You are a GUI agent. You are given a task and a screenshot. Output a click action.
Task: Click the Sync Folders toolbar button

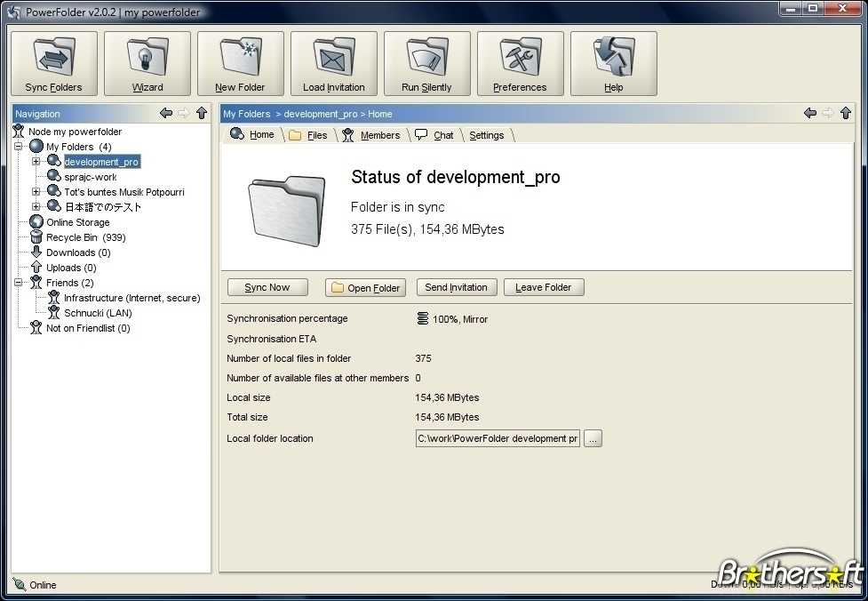pyautogui.click(x=53, y=64)
